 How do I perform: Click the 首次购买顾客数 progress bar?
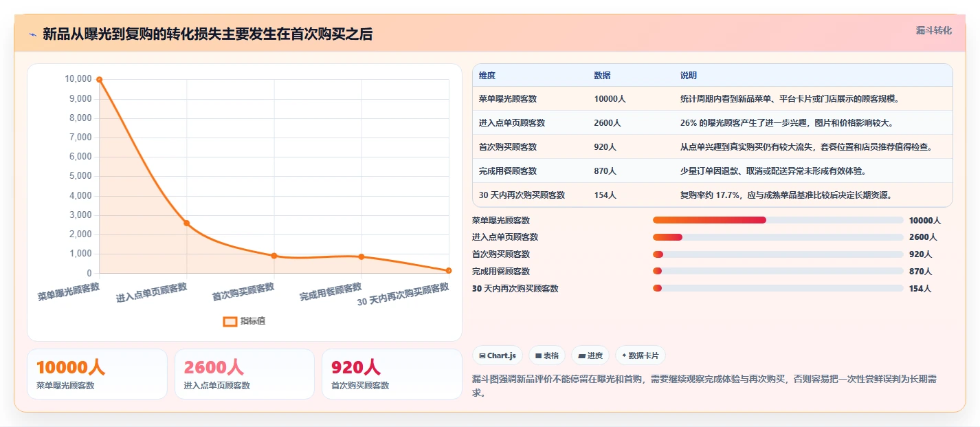coord(778,254)
